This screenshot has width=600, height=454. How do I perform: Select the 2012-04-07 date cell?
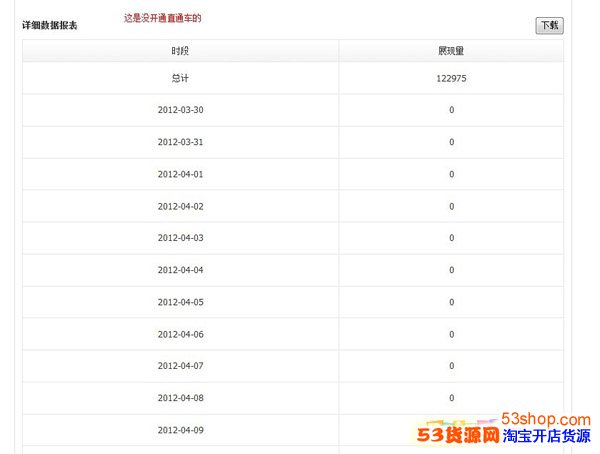click(x=181, y=366)
